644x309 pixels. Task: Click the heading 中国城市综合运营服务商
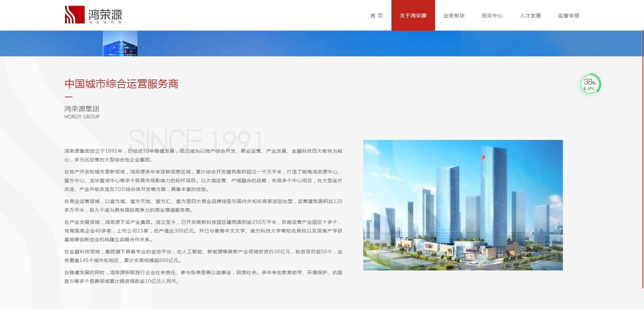[121, 84]
